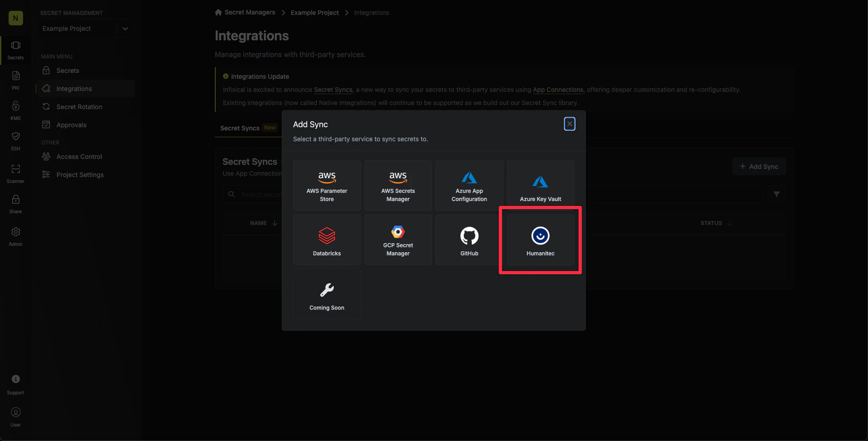The image size is (868, 441).
Task: Sort by the NAME column arrow
Action: 275,223
